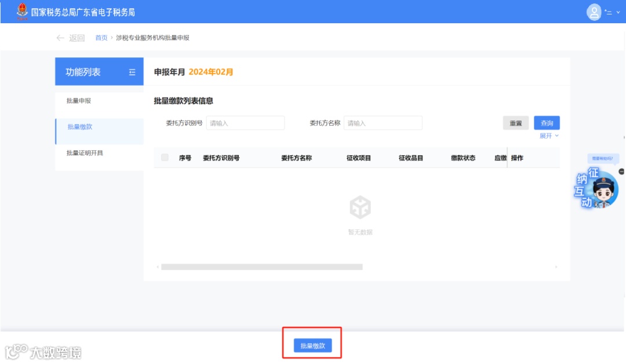This screenshot has height=364, width=626.
Task: Click the 批量缴款 button at the bottom
Action: tap(312, 345)
